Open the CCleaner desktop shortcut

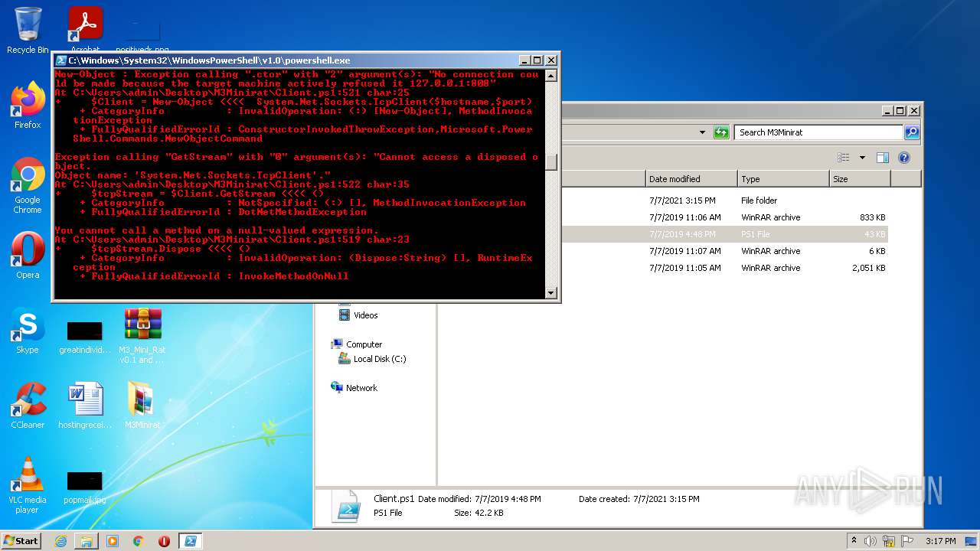pos(28,406)
